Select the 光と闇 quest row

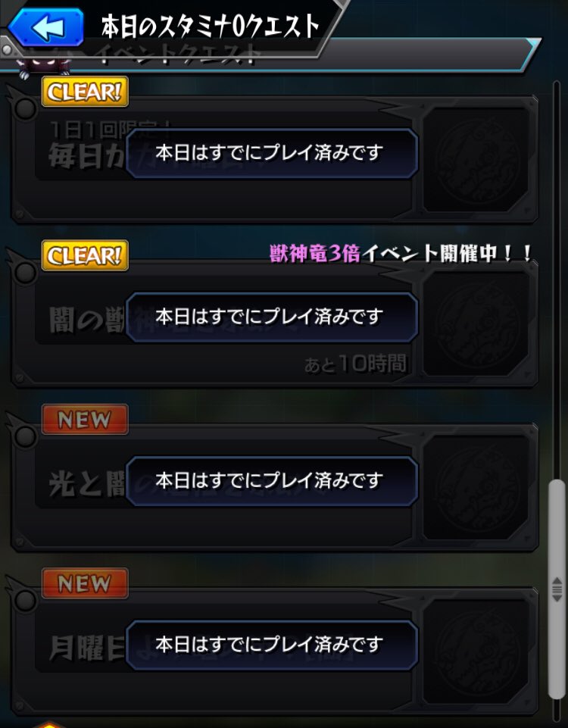[x=274, y=487]
